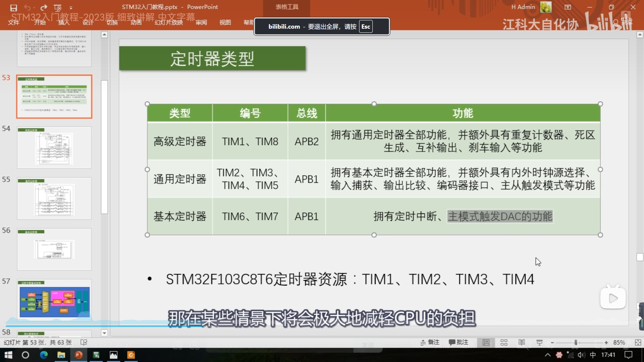Toggle Normal view button in status bar

(x=486, y=342)
